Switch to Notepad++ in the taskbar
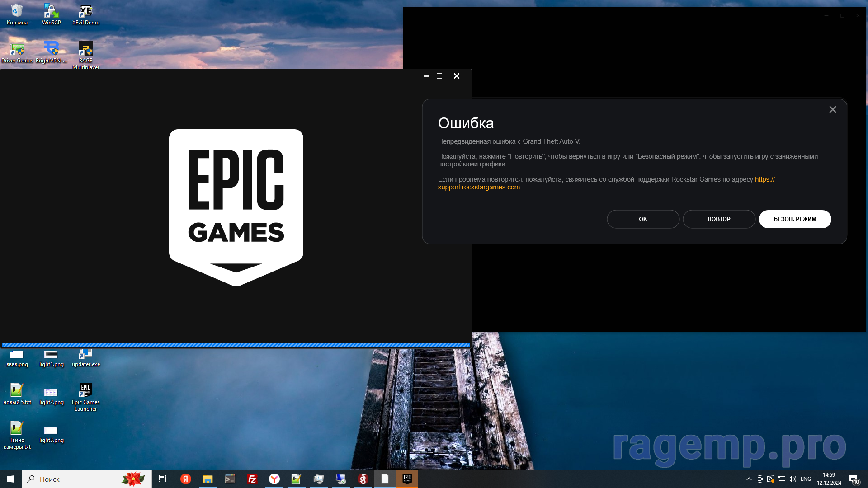The image size is (868, 488). point(296,479)
